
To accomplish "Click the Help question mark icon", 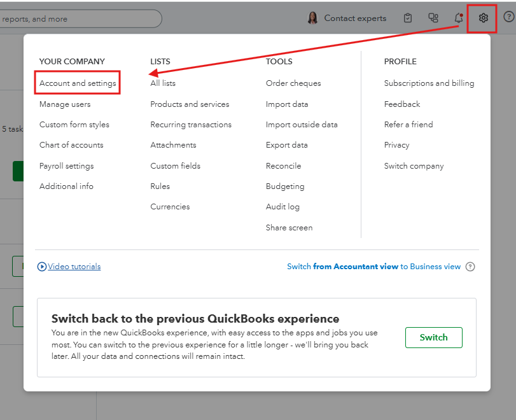I will point(508,18).
